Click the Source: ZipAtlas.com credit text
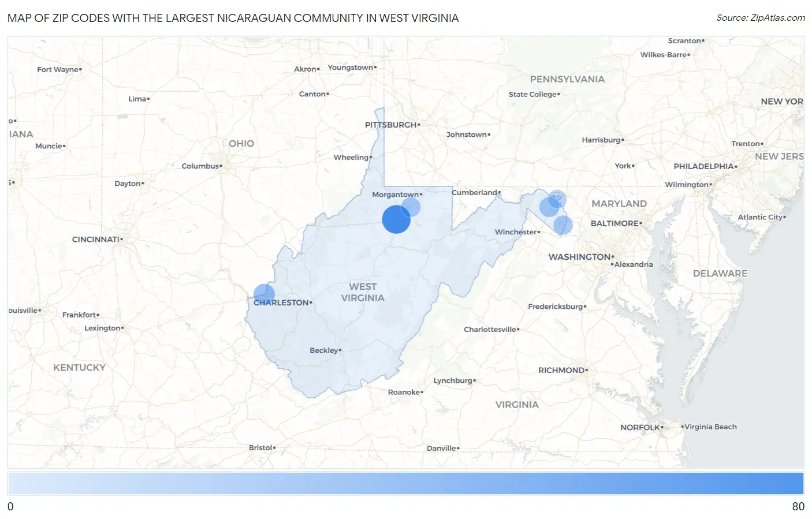Image resolution: width=812 pixels, height=519 pixels. click(761, 18)
